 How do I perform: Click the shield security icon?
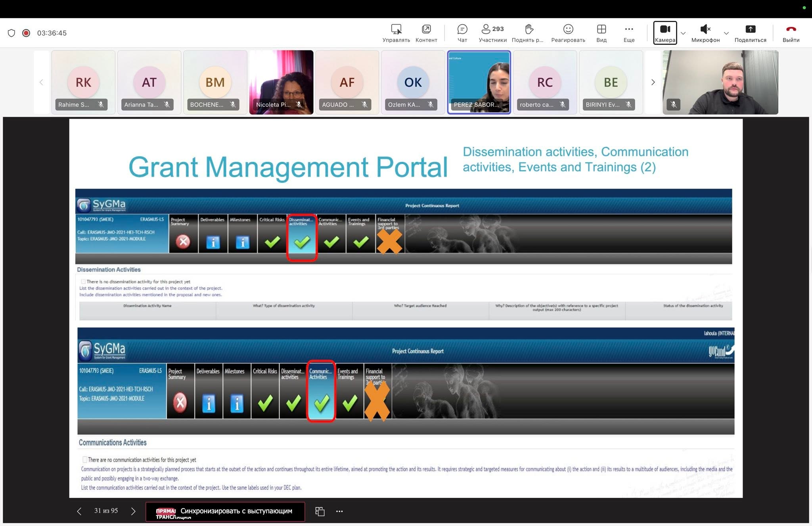coord(11,33)
